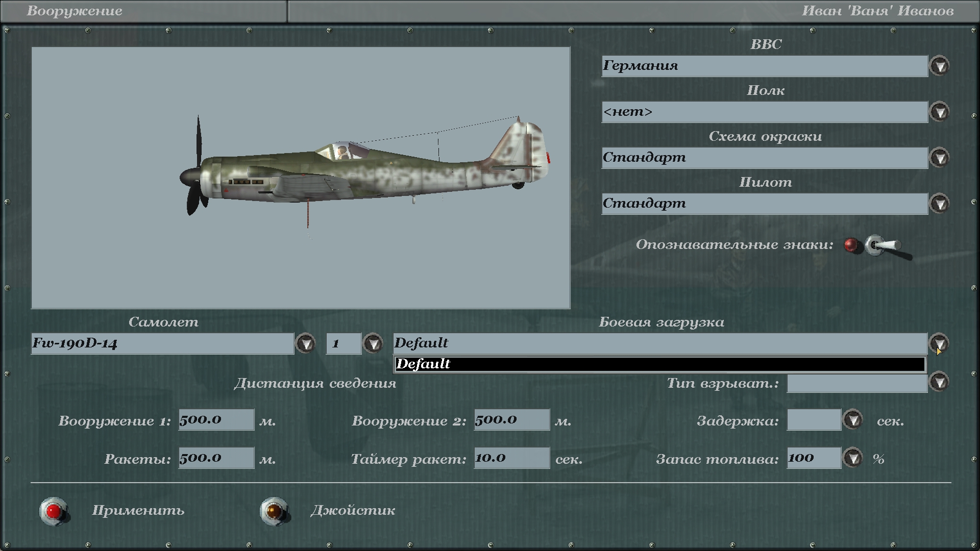
Task: Open the ВВС country dropdown arrow
Action: coord(939,66)
